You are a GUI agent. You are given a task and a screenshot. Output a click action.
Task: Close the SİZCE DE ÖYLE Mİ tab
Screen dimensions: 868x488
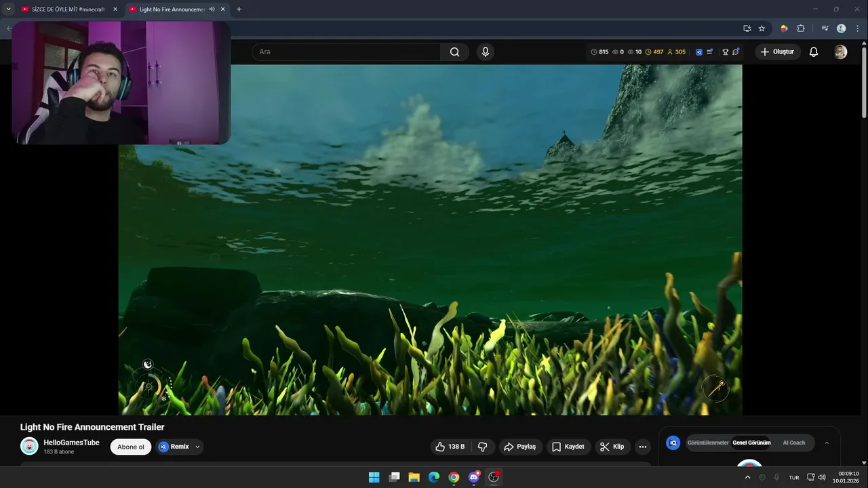[x=115, y=9]
